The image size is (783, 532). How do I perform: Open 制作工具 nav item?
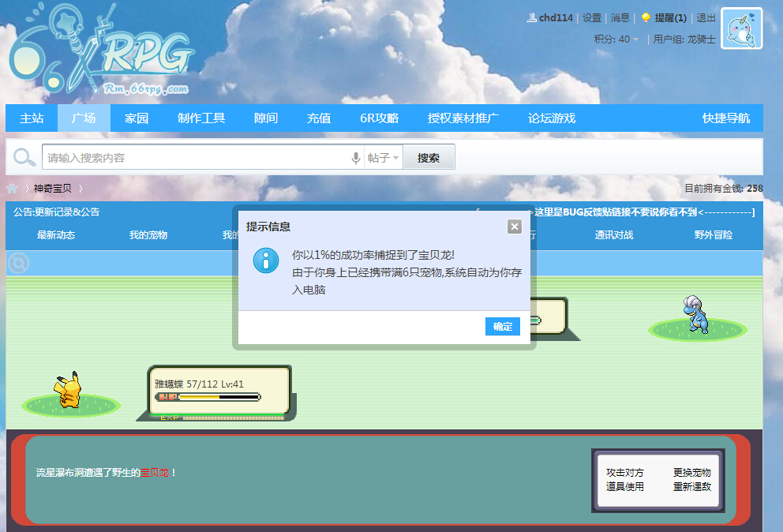pyautogui.click(x=201, y=118)
